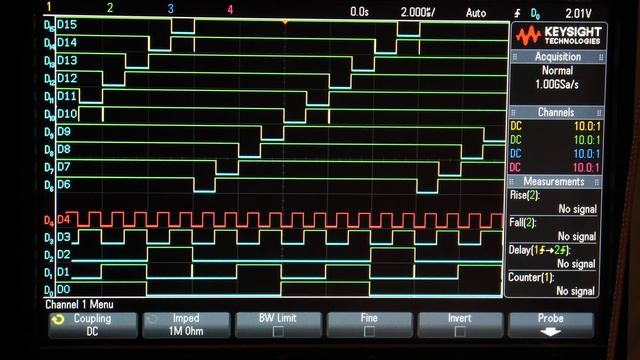Select the D8 digital channel label

pyautogui.click(x=64, y=149)
